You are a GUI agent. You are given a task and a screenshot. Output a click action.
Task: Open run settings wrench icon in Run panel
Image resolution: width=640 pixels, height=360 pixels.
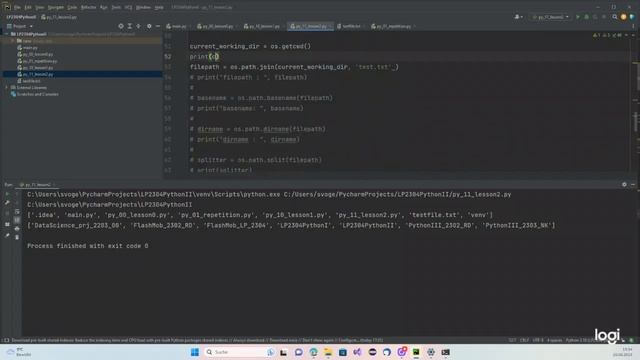[7, 203]
